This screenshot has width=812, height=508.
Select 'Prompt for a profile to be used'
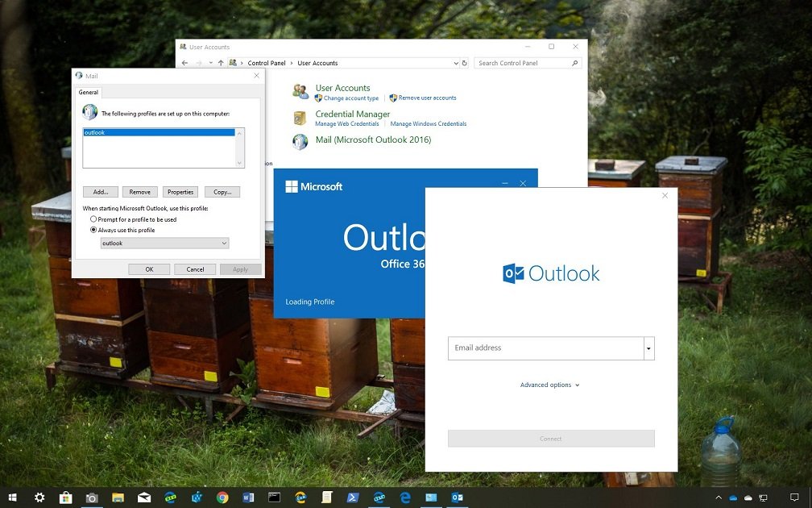point(93,219)
